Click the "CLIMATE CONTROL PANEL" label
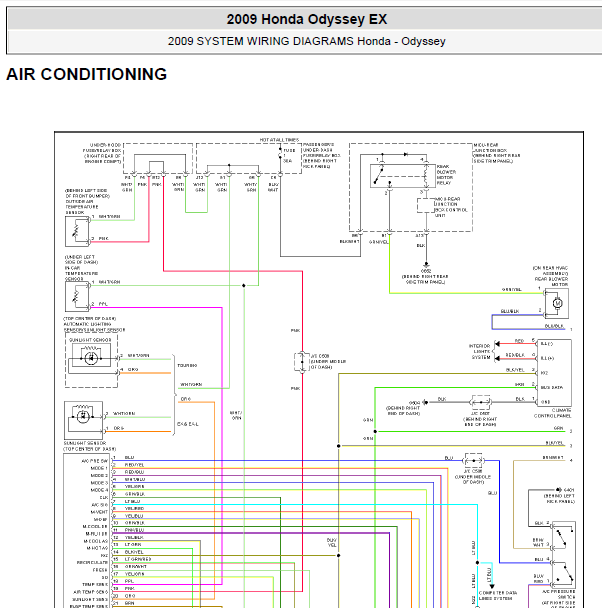602x608 pixels. tap(553, 413)
